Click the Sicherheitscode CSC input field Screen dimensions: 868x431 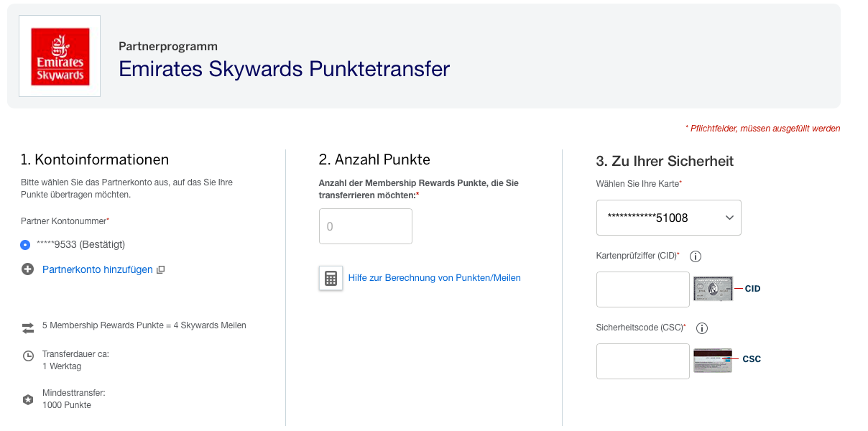pyautogui.click(x=642, y=361)
